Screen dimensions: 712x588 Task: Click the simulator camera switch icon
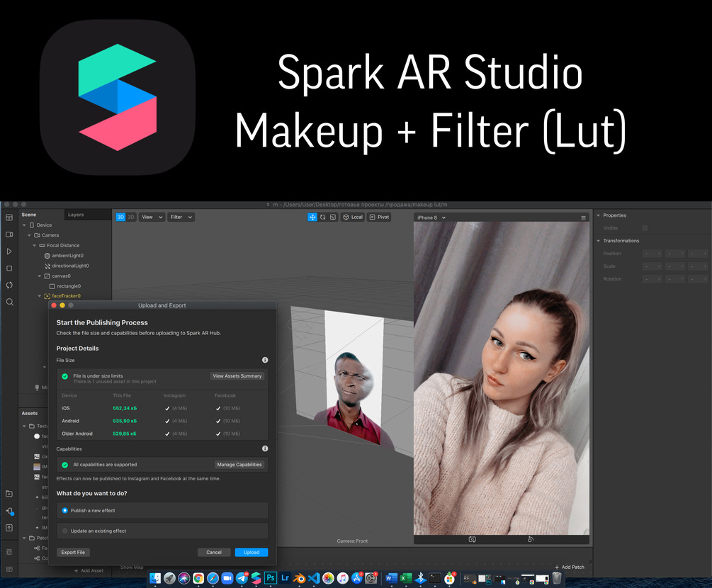(x=473, y=539)
